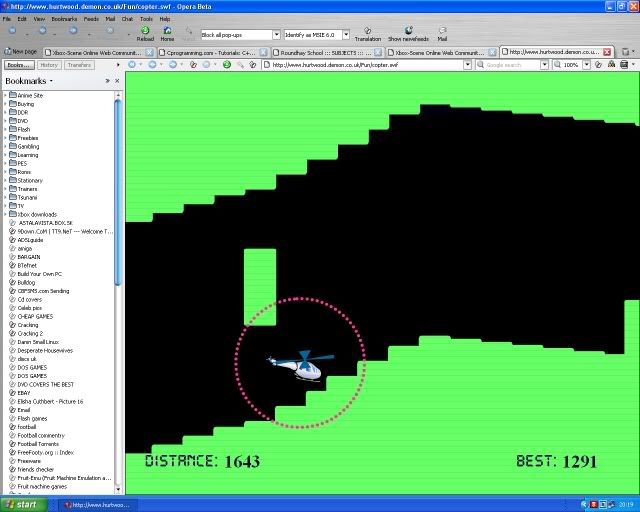Open the Build Your Own PC bookmark
Image resolution: width=640 pixels, height=512 pixels.
36,274
